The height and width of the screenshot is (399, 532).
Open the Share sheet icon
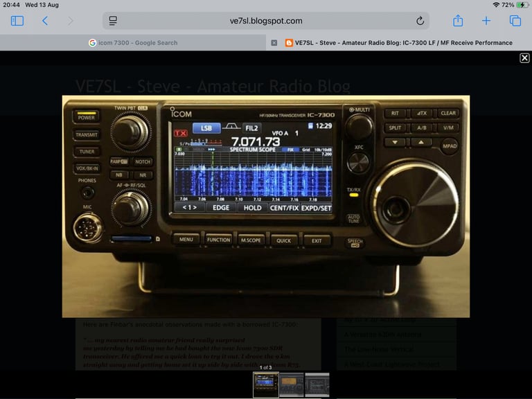click(458, 21)
